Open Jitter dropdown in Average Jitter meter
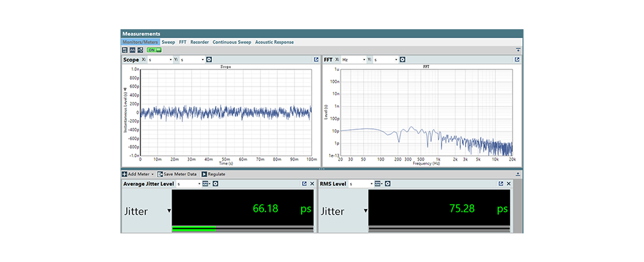 tap(169, 211)
